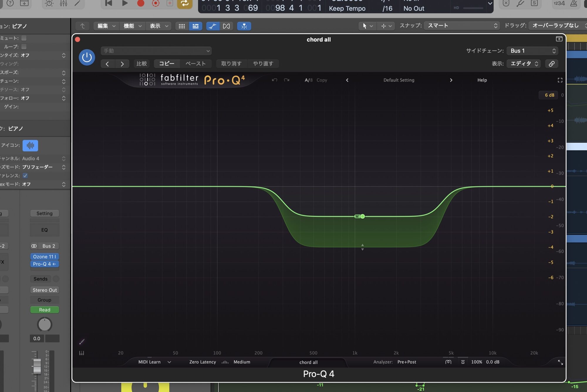The height and width of the screenshot is (392, 587).
Task: Click the red Record button
Action: 141,3
